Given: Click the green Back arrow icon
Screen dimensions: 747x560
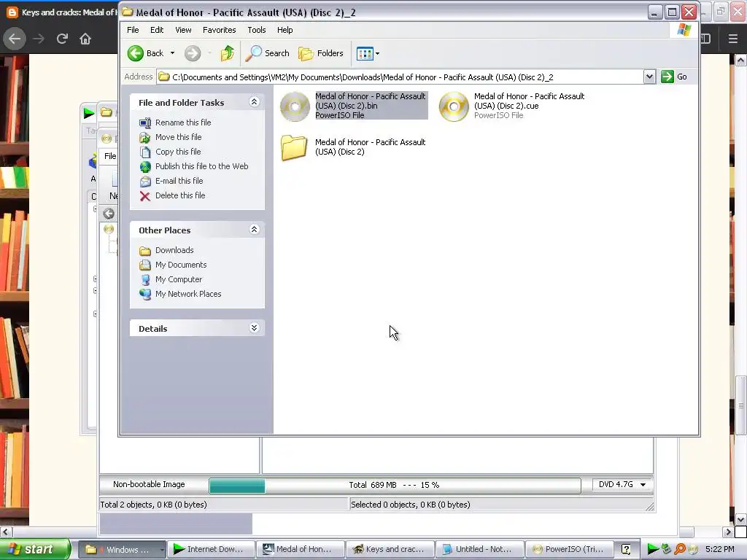Looking at the screenshot, I should pos(136,53).
